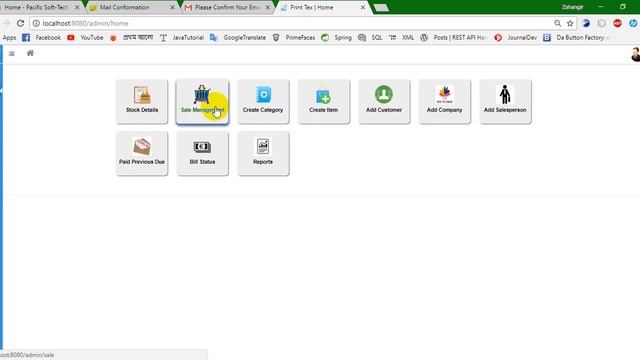Open the Bill Status tile
The height and width of the screenshot is (360, 640).
(x=202, y=153)
